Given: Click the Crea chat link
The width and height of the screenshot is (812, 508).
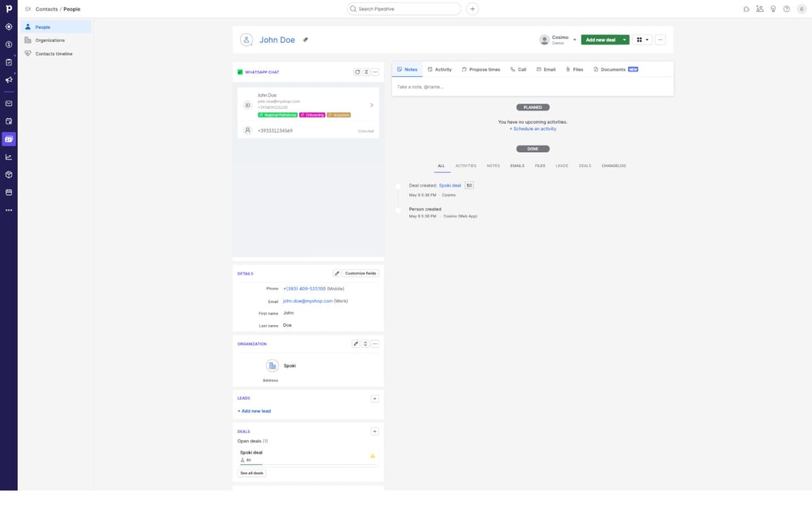Looking at the screenshot, I should [x=368, y=130].
